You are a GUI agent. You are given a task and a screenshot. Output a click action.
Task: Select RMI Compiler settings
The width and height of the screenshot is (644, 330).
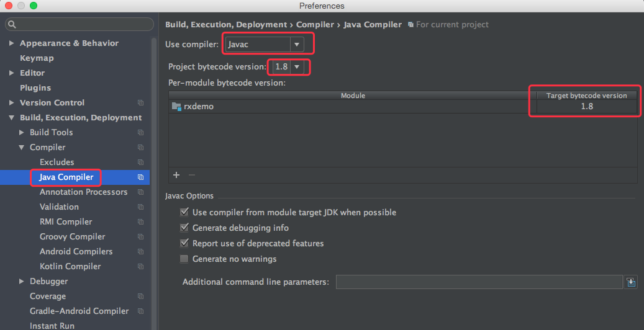[x=66, y=221]
